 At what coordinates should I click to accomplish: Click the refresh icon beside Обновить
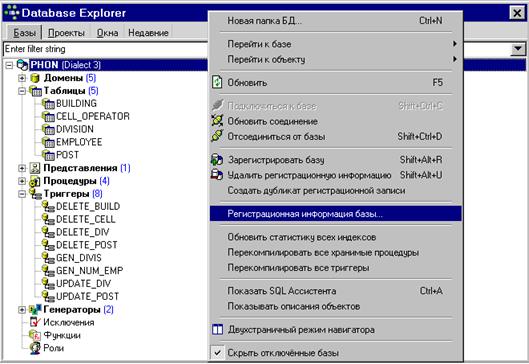click(217, 83)
